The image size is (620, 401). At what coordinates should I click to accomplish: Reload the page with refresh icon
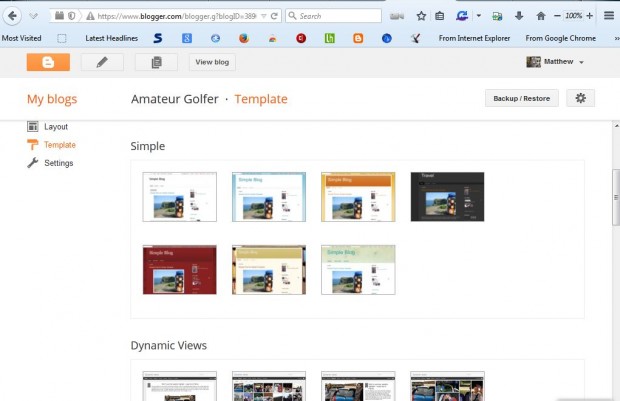[x=274, y=16]
